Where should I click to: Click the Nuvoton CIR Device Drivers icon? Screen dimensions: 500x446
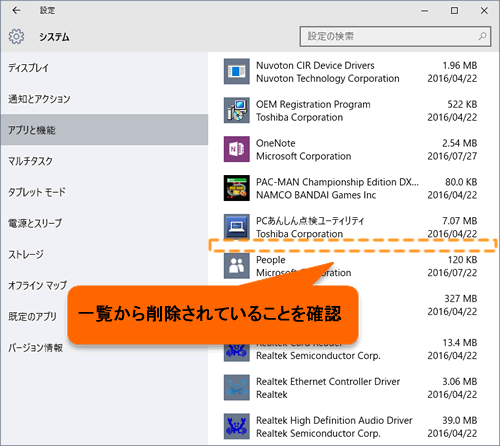[237, 71]
